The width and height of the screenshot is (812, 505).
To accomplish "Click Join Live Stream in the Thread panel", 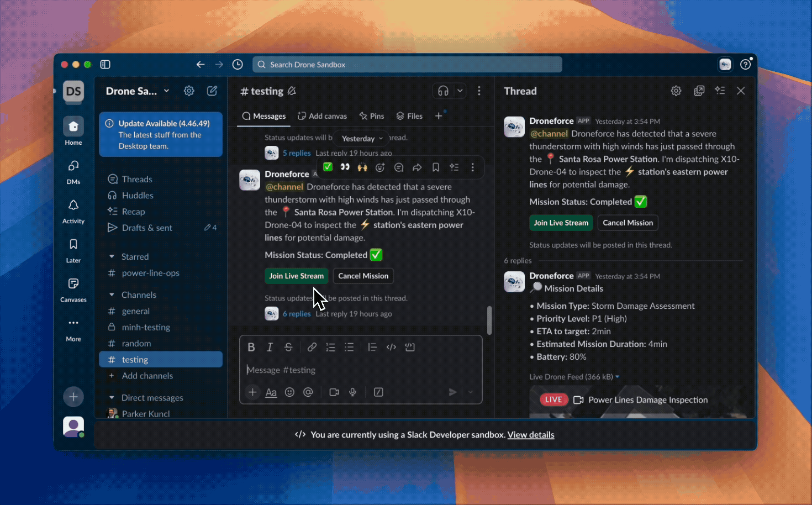I will click(x=561, y=223).
